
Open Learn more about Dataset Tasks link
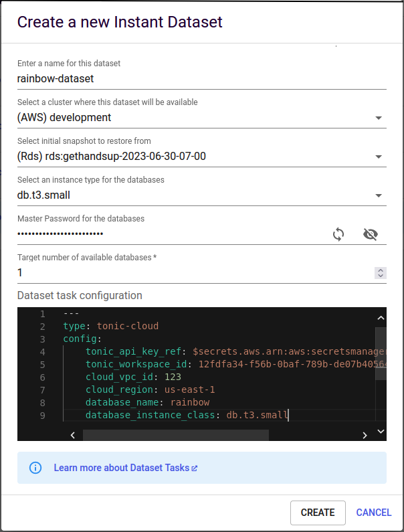click(122, 468)
